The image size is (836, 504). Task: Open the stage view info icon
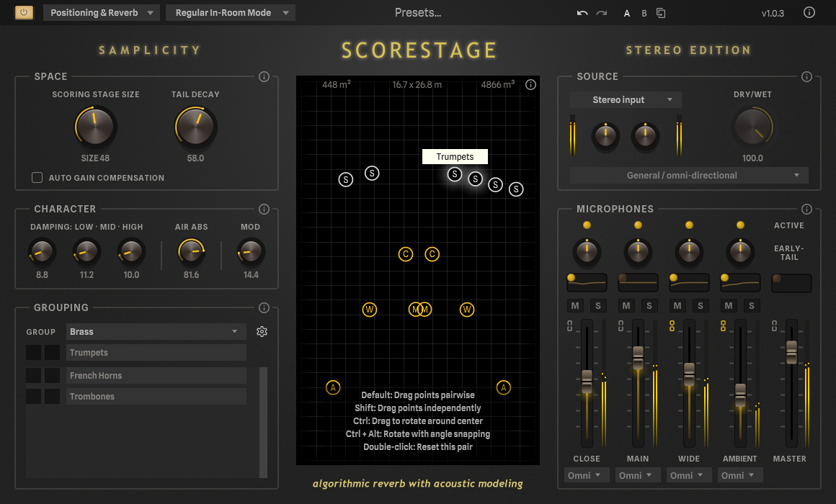pyautogui.click(x=530, y=85)
